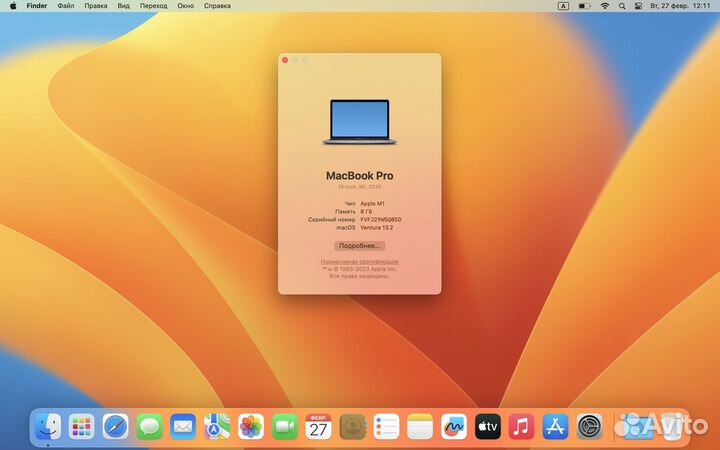The width and height of the screenshot is (720, 450).
Task: Click the "Чип" label
Action: (x=350, y=203)
